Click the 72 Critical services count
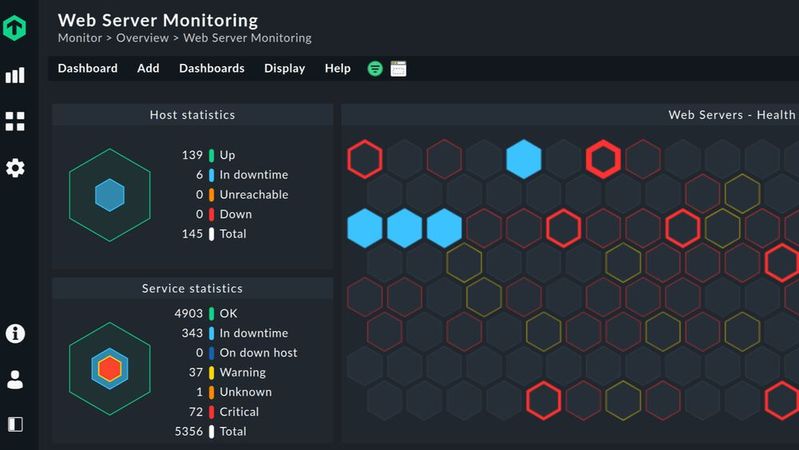 (196, 412)
